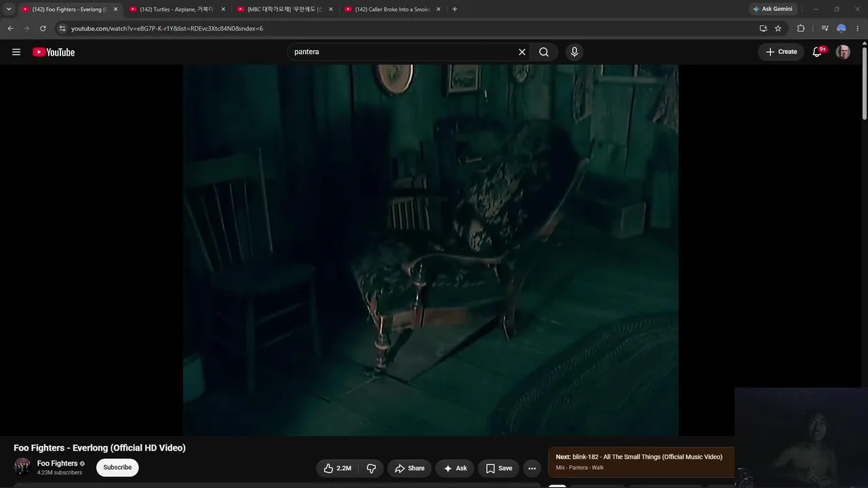Click the Share button

[x=410, y=468]
